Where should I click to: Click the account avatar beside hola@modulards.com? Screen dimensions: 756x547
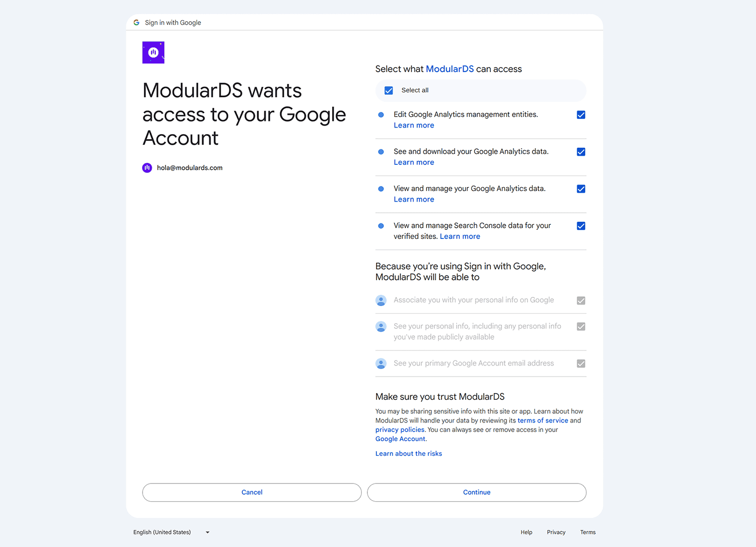pos(147,168)
